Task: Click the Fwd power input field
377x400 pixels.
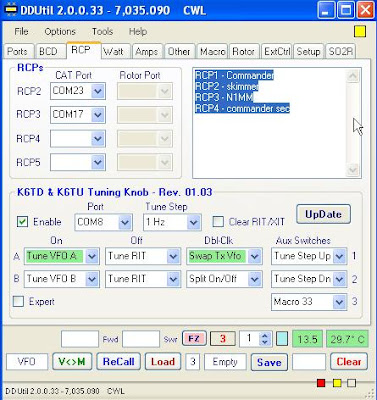Action: (x=80, y=339)
